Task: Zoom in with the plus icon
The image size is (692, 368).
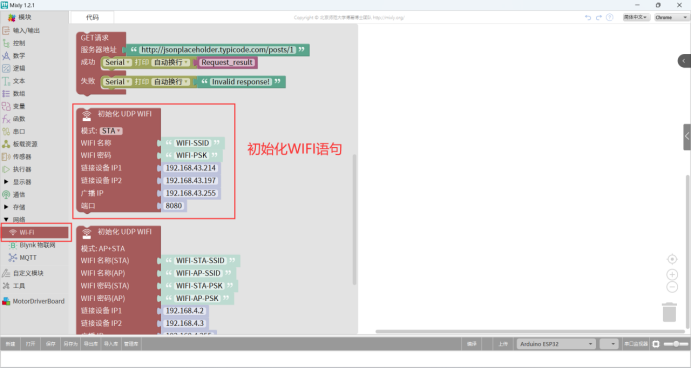Action: [672, 274]
